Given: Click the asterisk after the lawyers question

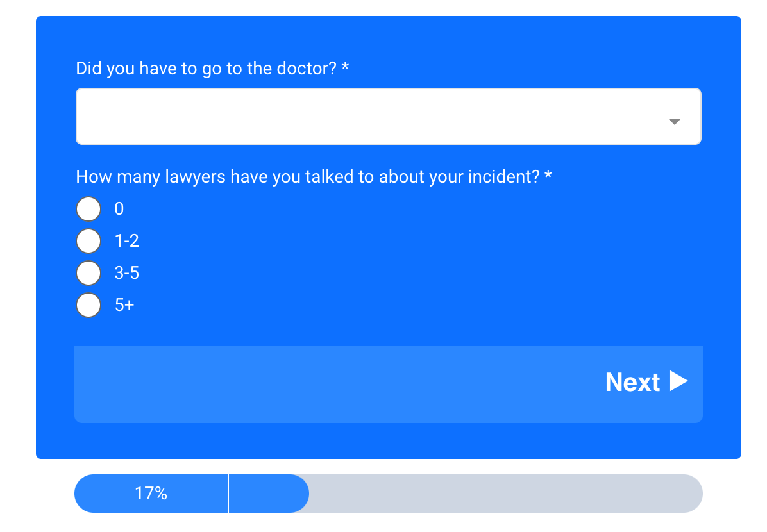Looking at the screenshot, I should (548, 176).
